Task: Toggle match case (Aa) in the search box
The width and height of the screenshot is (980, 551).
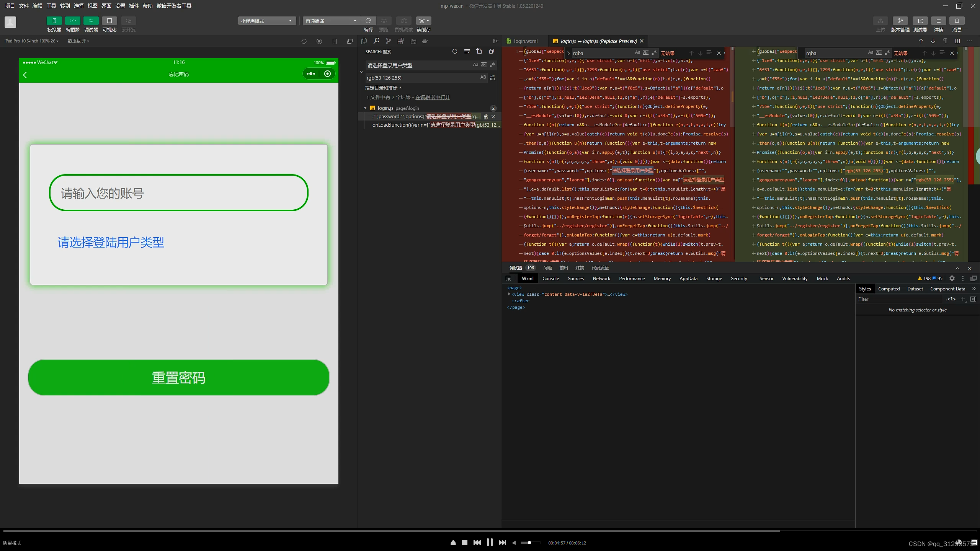Action: (x=475, y=65)
